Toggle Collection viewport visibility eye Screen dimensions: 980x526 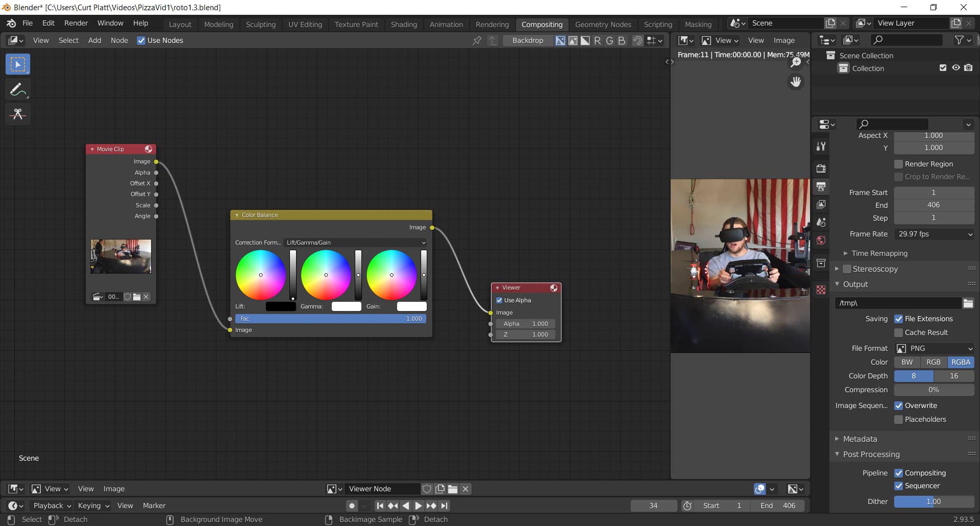956,68
